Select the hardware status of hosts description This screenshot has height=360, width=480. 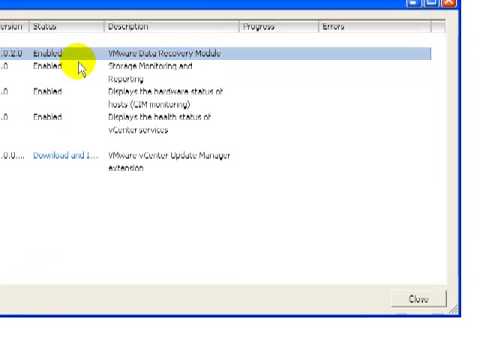tap(165, 98)
